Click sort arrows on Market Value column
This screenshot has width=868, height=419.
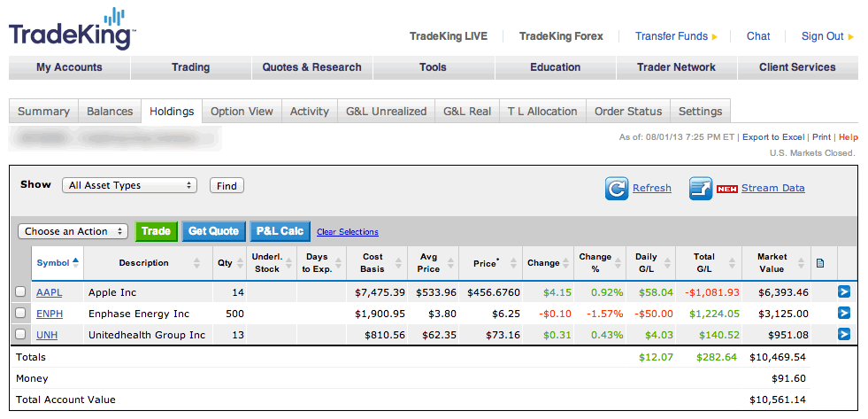(x=803, y=263)
